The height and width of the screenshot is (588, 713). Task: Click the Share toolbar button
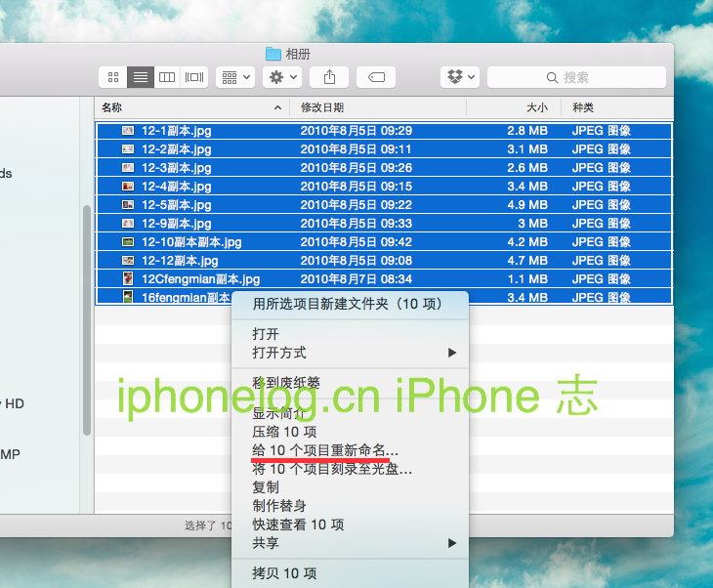329,77
